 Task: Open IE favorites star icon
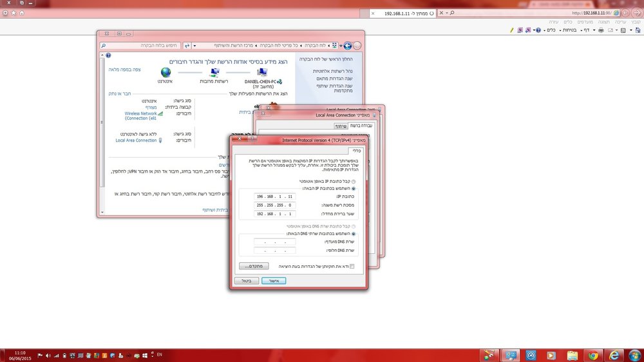[x=14, y=13]
